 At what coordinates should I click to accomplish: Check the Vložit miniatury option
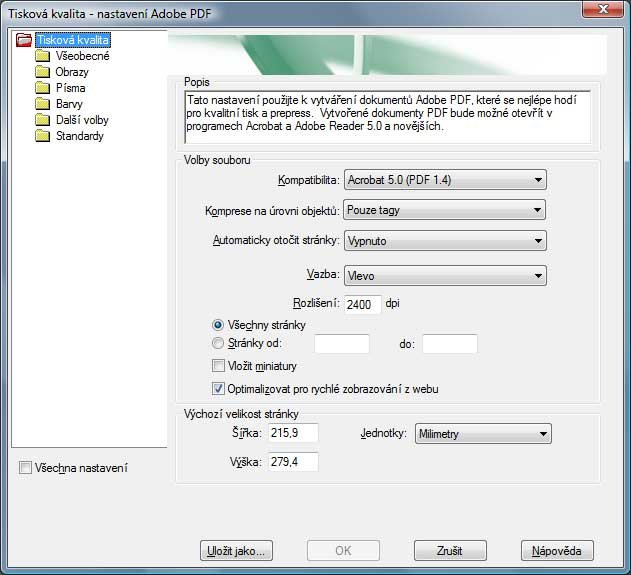tap(219, 366)
